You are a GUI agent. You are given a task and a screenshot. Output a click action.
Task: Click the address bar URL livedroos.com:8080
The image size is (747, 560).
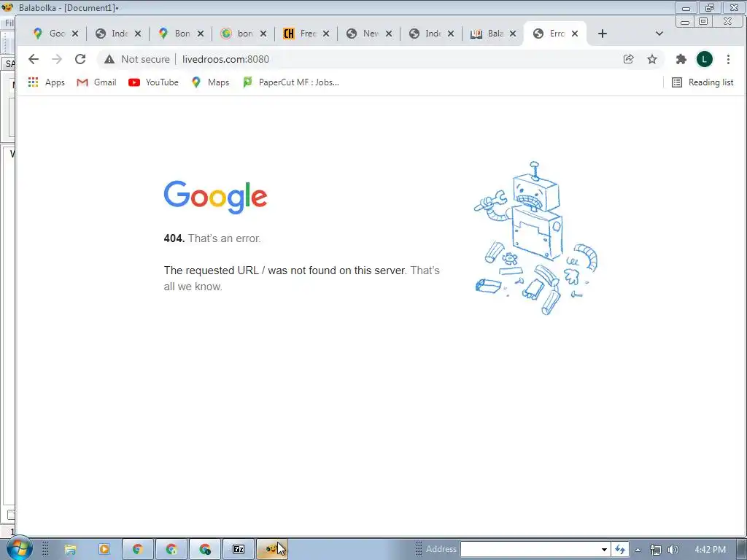[226, 59]
